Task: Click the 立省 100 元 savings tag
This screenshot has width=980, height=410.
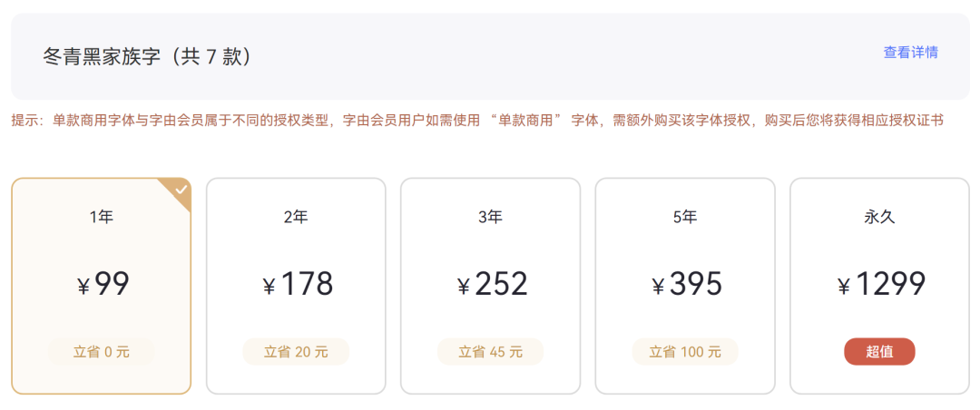Action: tap(685, 352)
